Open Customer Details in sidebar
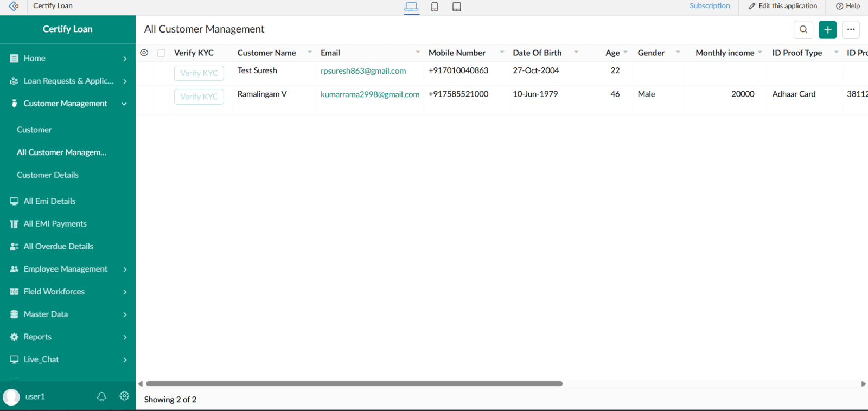This screenshot has height=411, width=868. [x=48, y=175]
